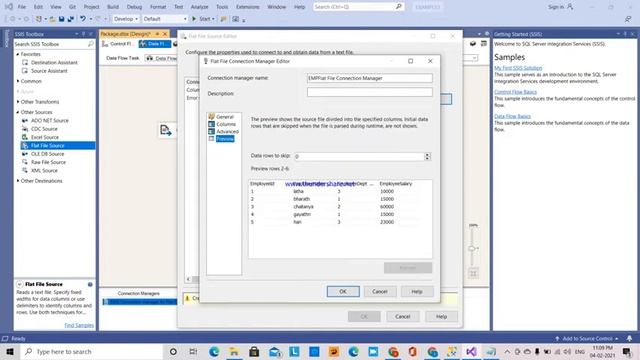Screen dimensions: 640x360
Task: Click Search SSIS Toolbox field
Action: 54,44
